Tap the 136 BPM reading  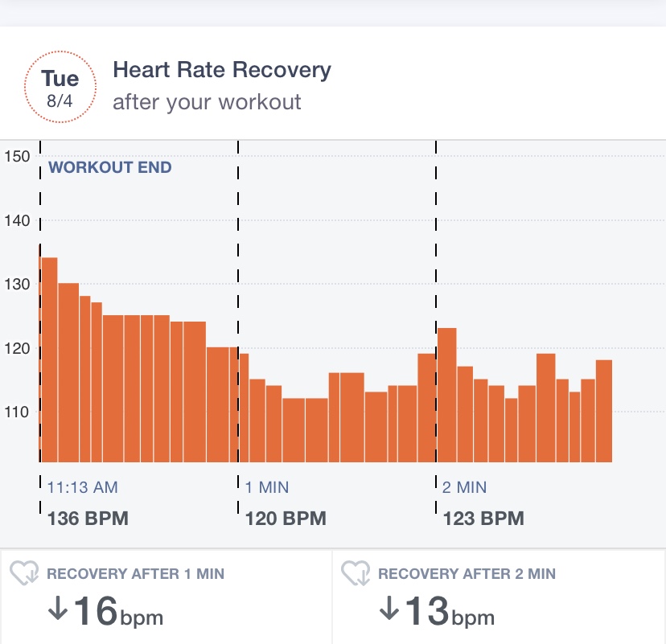point(88,519)
